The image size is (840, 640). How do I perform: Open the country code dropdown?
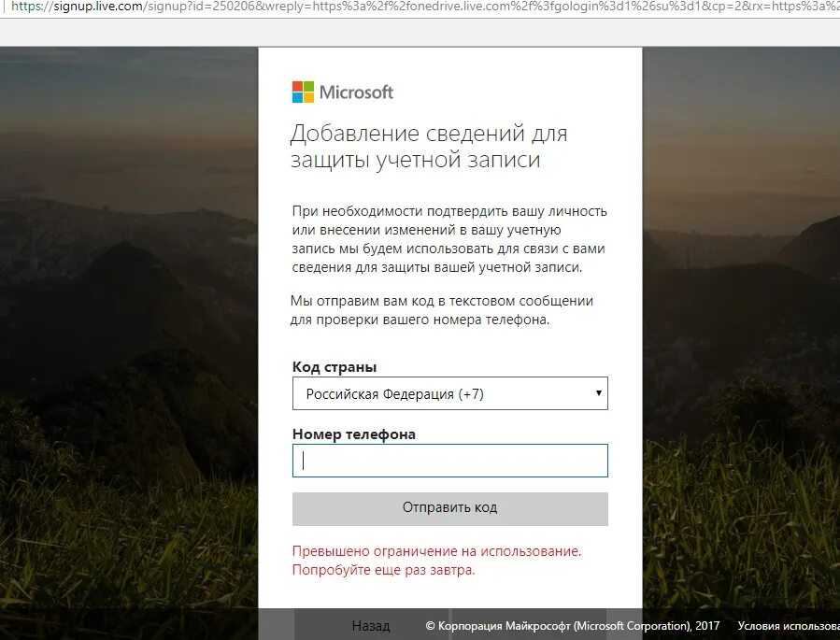450,393
